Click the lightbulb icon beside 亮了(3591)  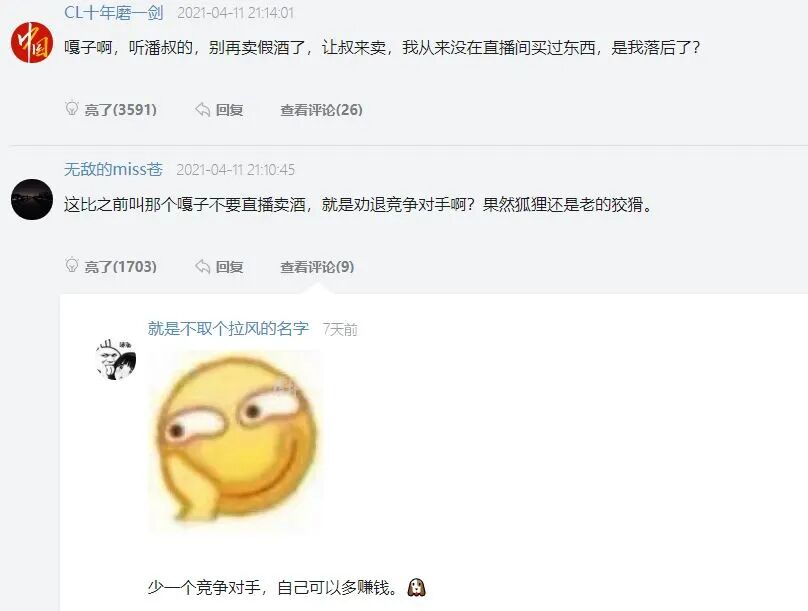(72, 108)
